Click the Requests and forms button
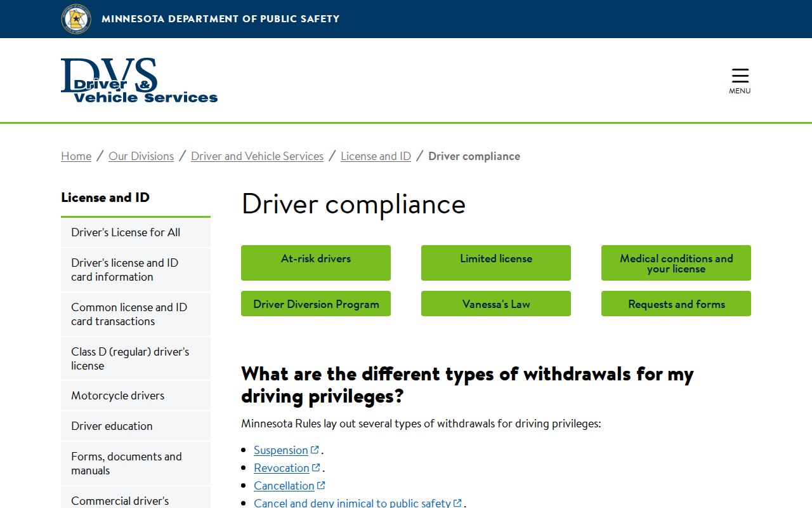 coord(676,304)
